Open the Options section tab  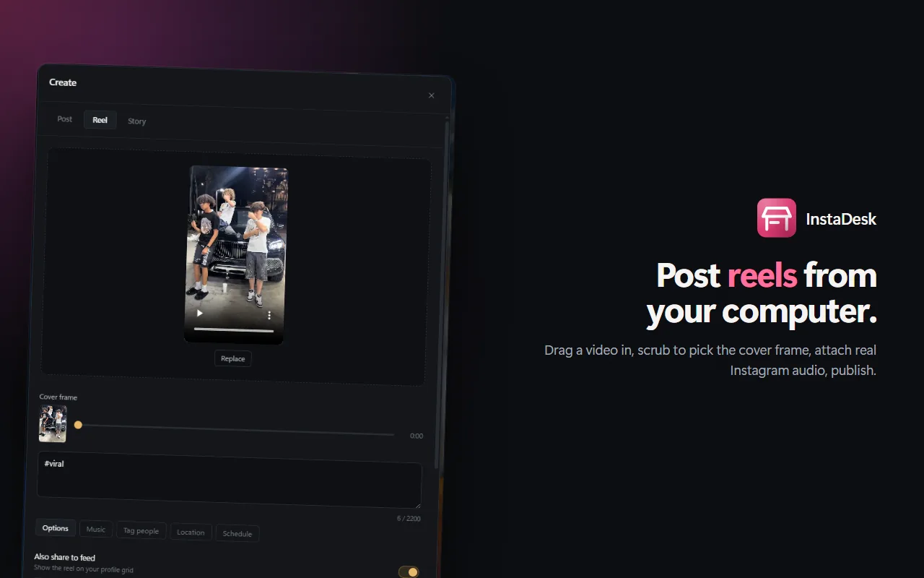[56, 528]
